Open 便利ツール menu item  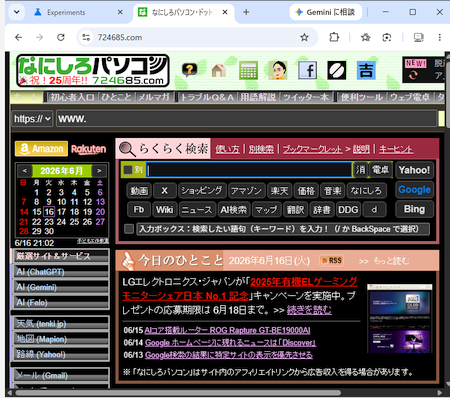362,97
